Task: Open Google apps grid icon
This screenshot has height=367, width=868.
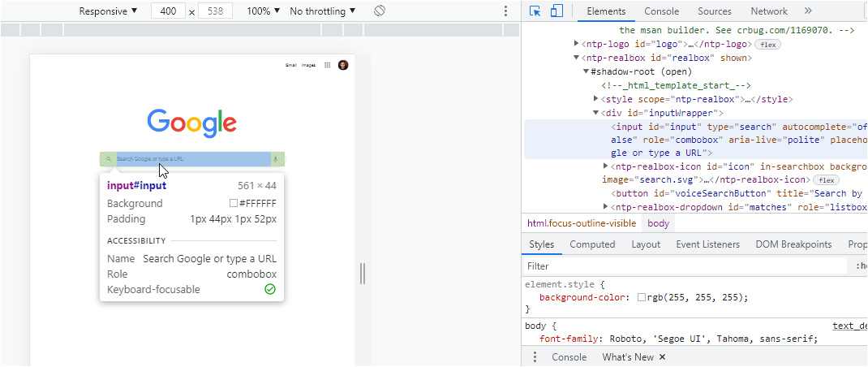Action: point(327,65)
